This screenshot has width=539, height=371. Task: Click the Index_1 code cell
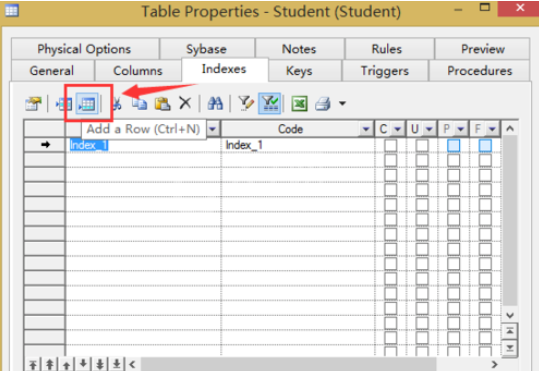[298, 145]
